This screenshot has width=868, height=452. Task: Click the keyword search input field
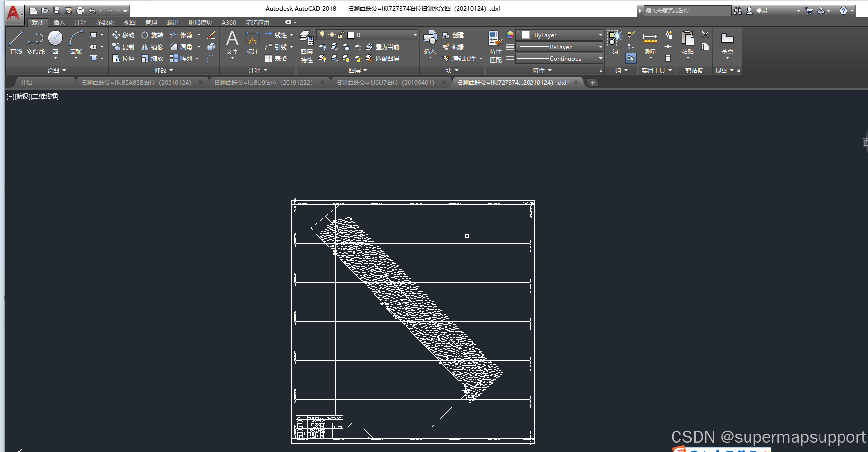click(x=687, y=10)
